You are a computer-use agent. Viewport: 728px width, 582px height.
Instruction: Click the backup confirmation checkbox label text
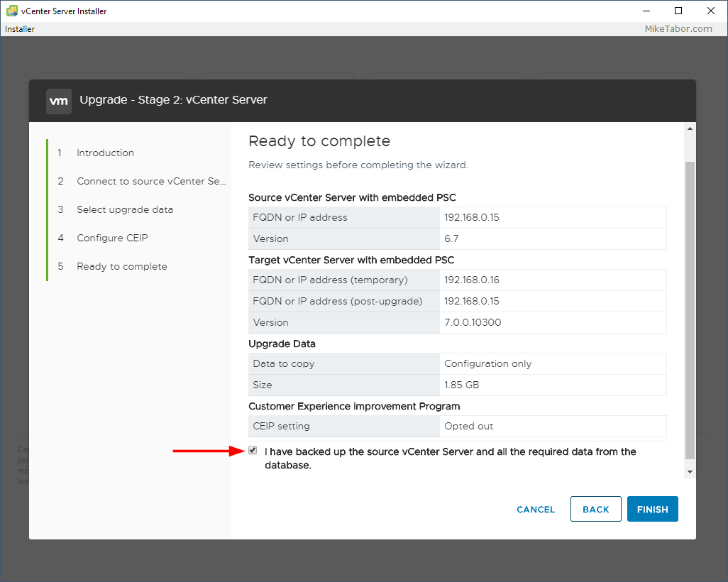(451, 458)
